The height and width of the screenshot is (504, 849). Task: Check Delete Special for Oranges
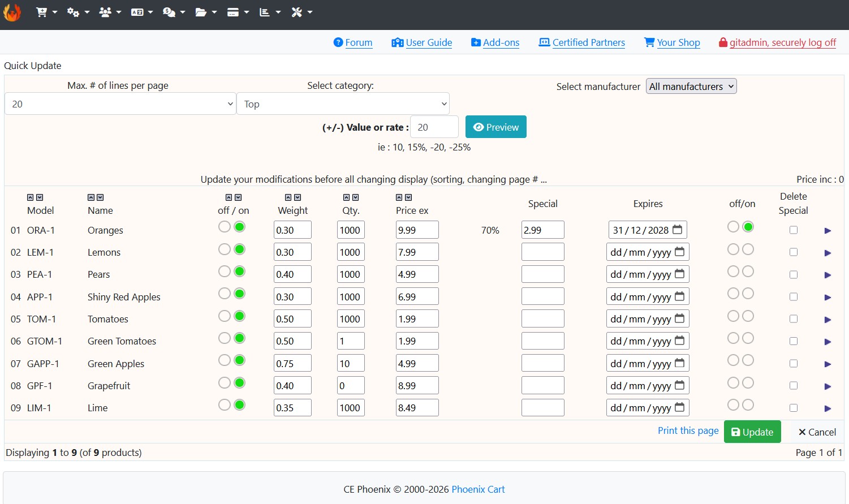[x=794, y=230]
